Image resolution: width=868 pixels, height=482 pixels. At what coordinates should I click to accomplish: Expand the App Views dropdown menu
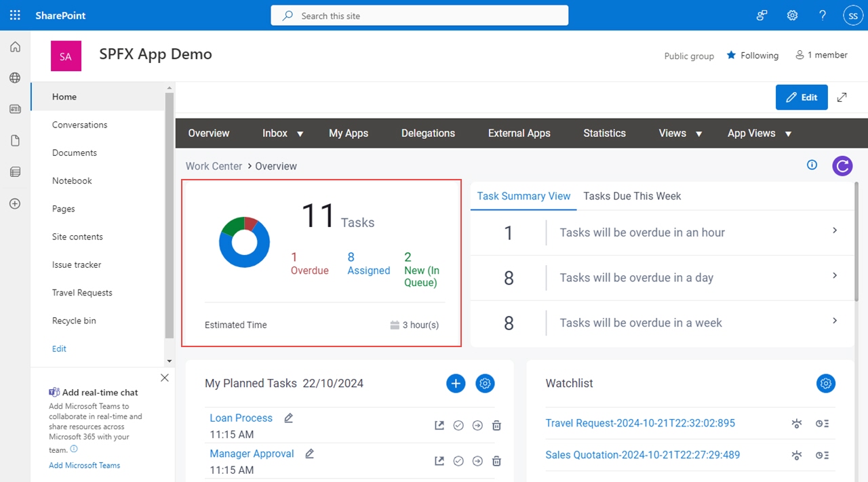(x=788, y=134)
